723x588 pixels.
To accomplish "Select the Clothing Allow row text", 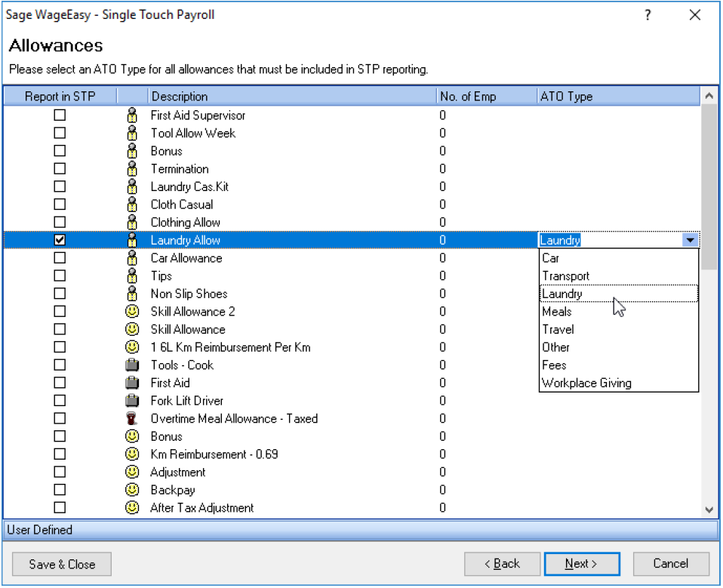I will click(186, 222).
